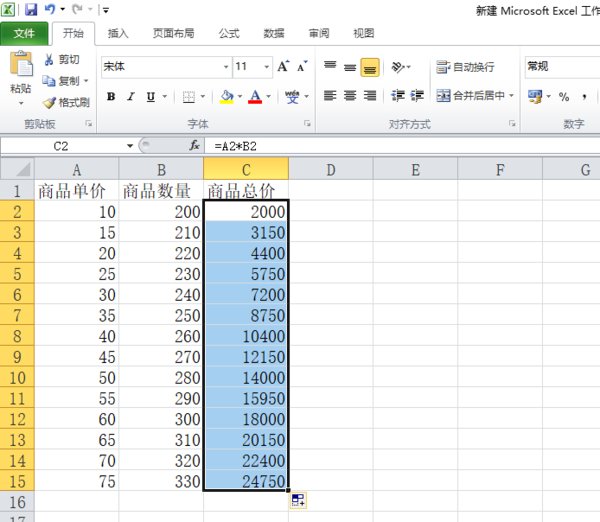Click increase indent icon
The height and width of the screenshot is (522, 600).
click(417, 95)
